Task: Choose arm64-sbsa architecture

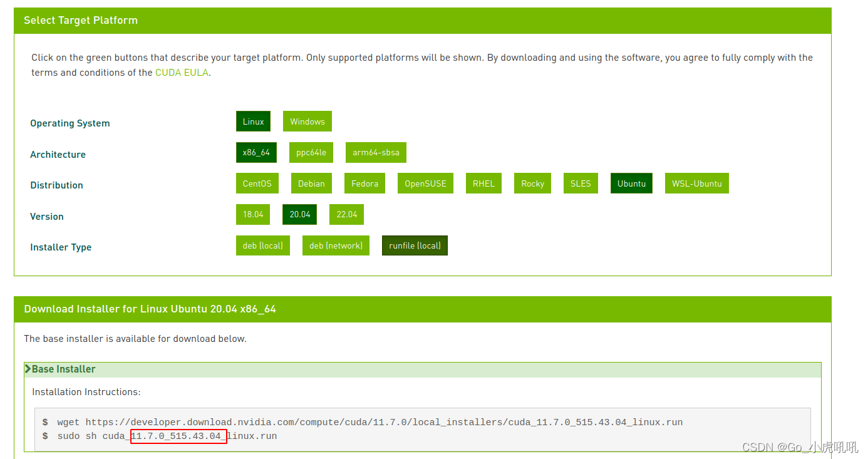Action: pyautogui.click(x=376, y=152)
